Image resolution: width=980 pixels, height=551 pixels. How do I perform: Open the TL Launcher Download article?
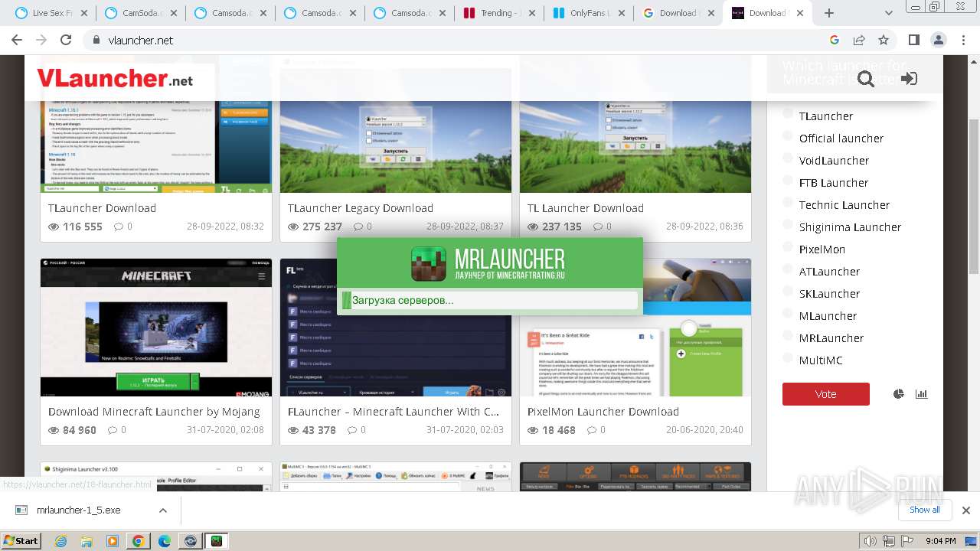(x=586, y=208)
